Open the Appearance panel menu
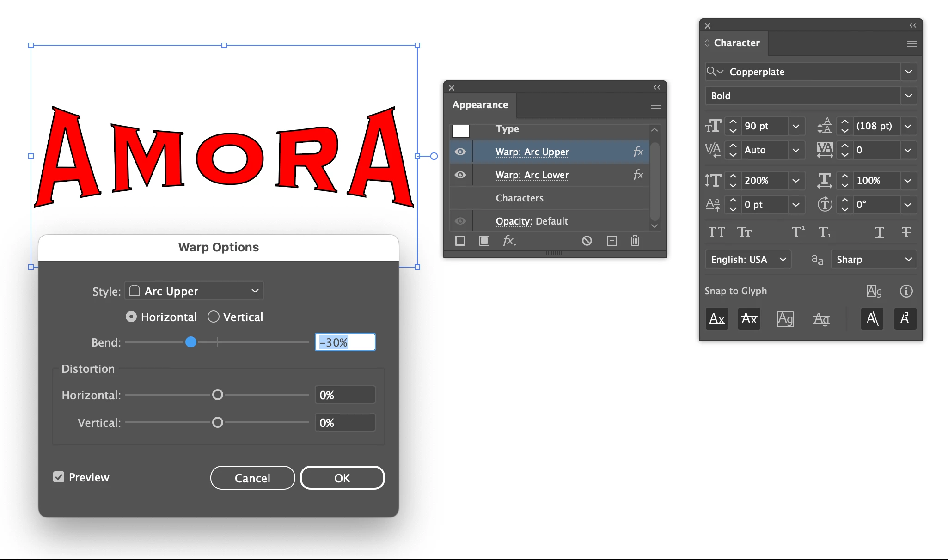Viewport: 948px width, 560px height. point(655,106)
